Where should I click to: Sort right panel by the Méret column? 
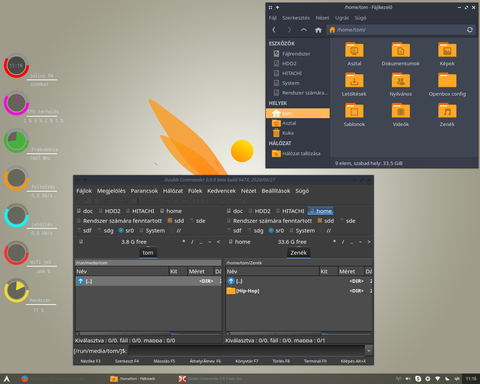[351, 271]
